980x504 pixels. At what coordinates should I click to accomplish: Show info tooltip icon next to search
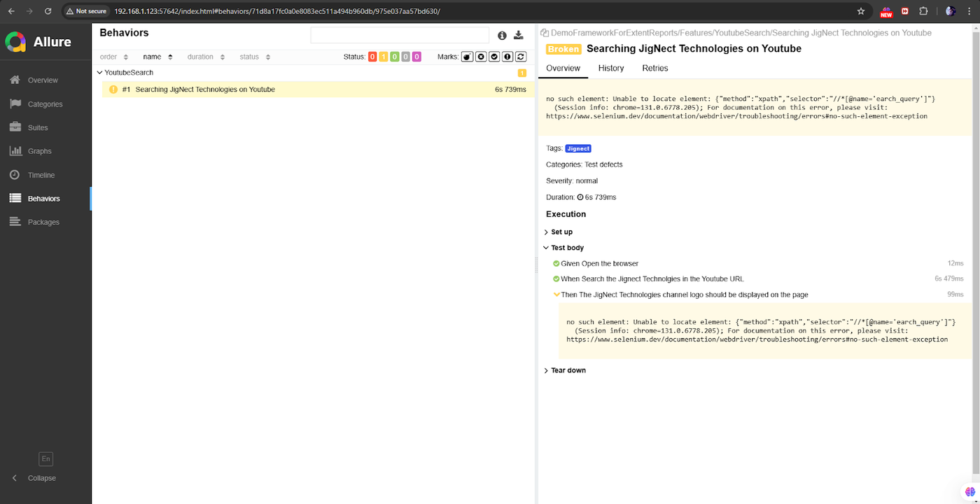[x=502, y=36]
